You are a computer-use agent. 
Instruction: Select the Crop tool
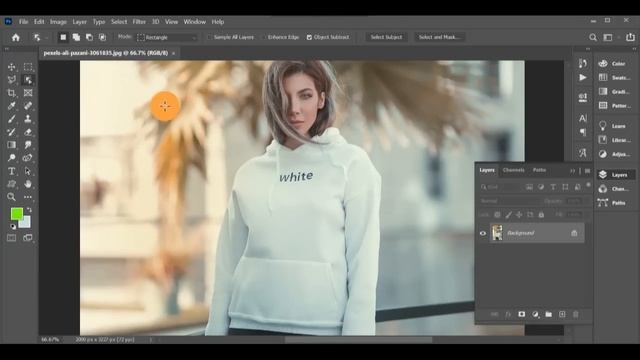point(11,93)
